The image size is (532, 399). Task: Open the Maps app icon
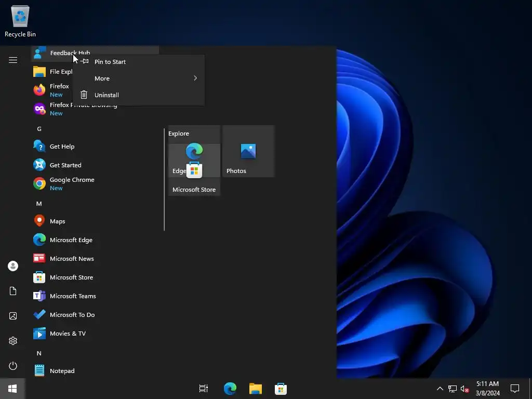[39, 221]
